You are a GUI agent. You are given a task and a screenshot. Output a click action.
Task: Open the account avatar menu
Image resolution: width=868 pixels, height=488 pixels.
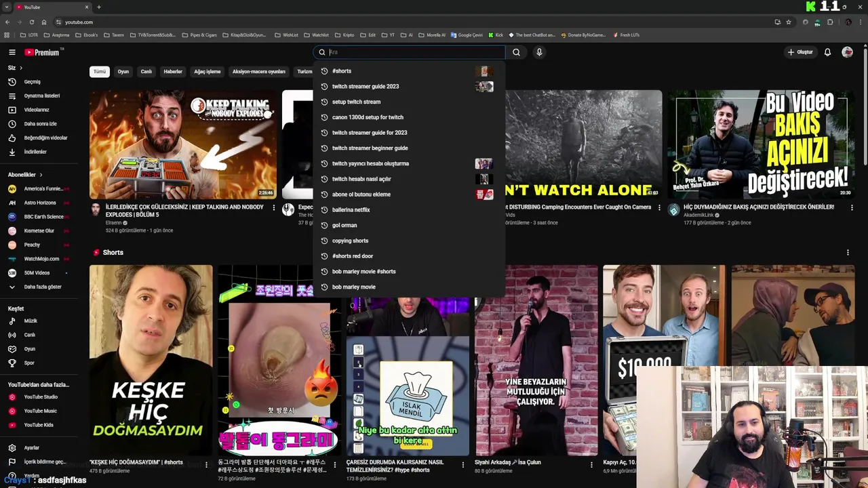[847, 52]
